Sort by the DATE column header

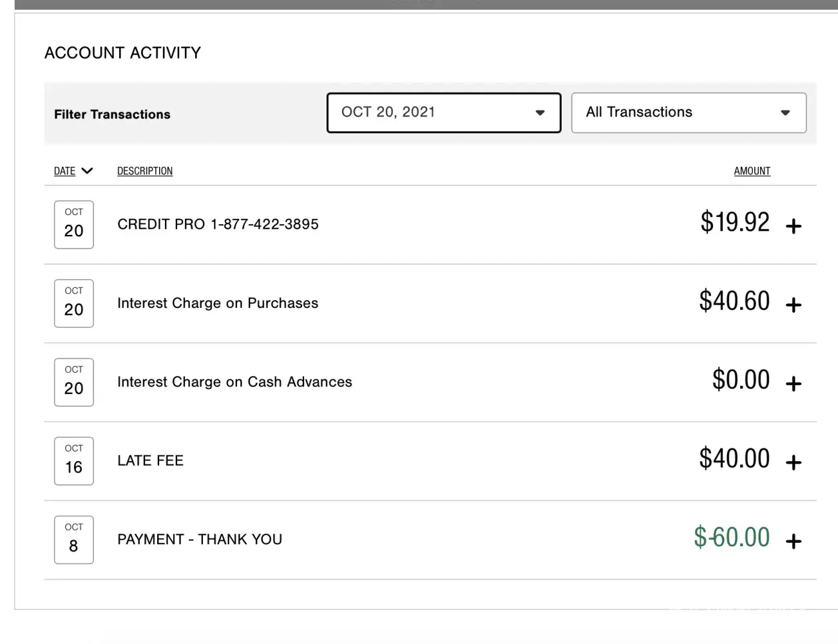(64, 171)
